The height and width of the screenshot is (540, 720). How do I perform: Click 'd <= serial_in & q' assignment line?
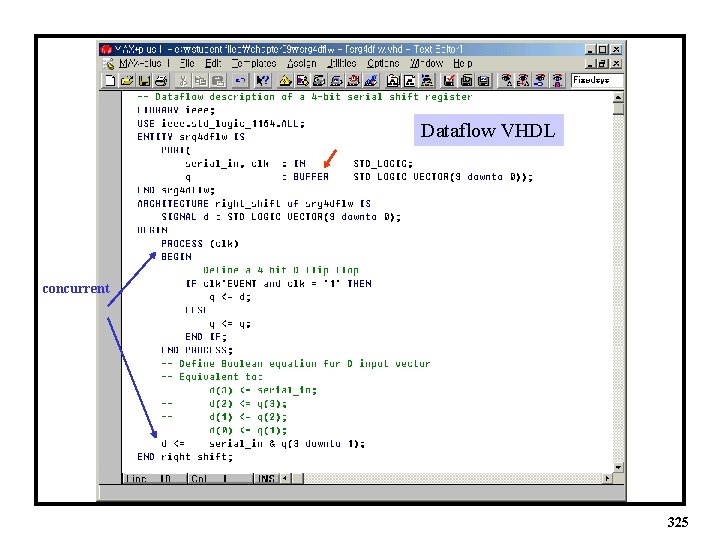pos(263,444)
